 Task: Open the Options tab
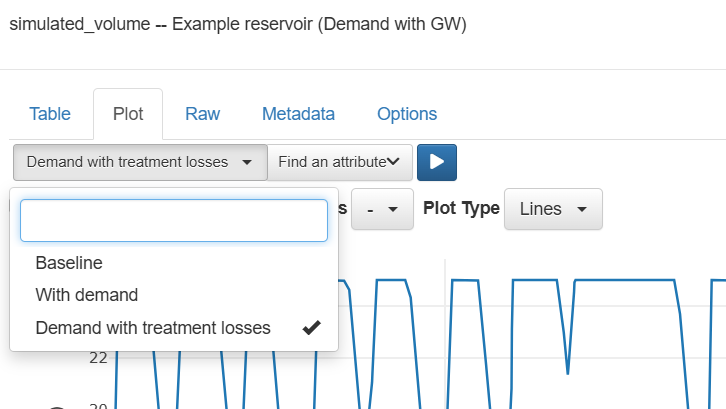pyautogui.click(x=407, y=114)
